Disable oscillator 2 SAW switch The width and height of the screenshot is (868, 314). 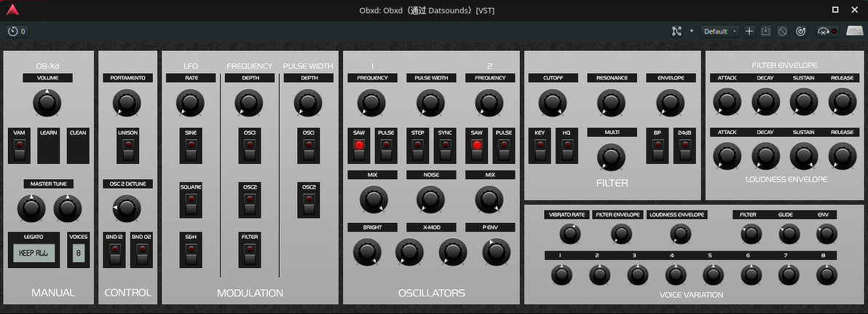click(476, 150)
